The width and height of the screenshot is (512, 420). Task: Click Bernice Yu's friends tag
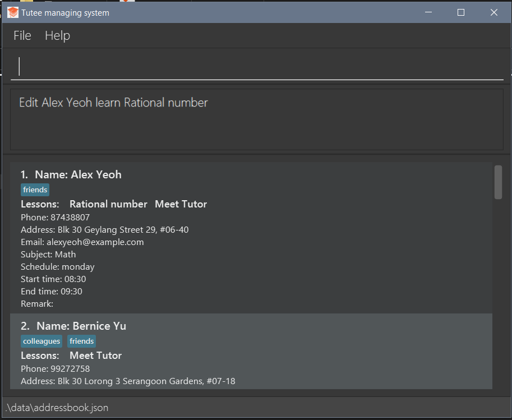coord(82,341)
